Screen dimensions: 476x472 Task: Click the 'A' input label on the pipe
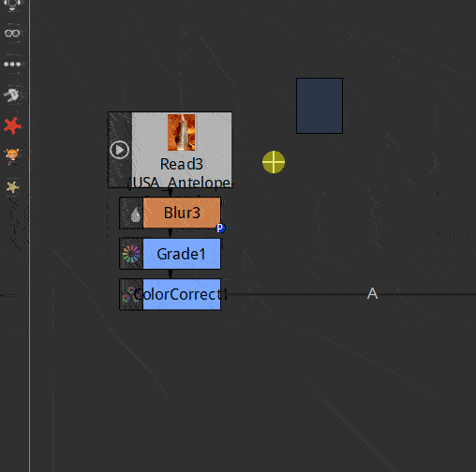pos(372,293)
